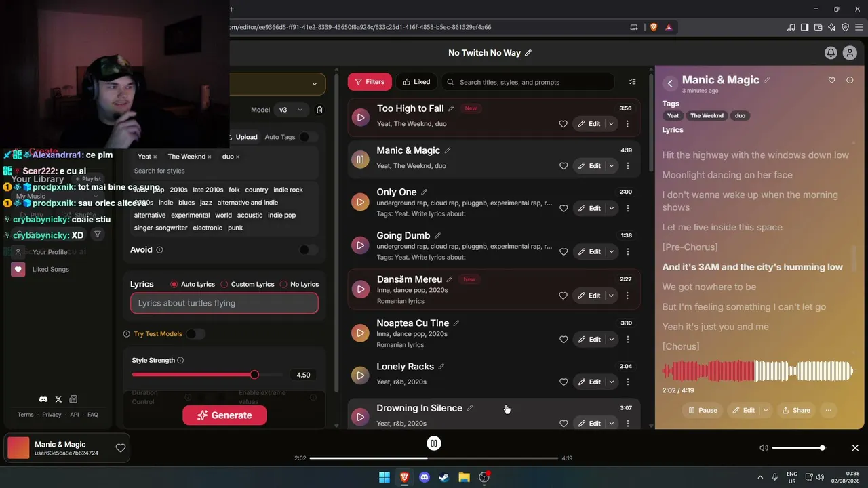Image resolution: width=868 pixels, height=488 pixels.
Task: Open Brave Leo AI sparkle icon
Action: [832, 27]
